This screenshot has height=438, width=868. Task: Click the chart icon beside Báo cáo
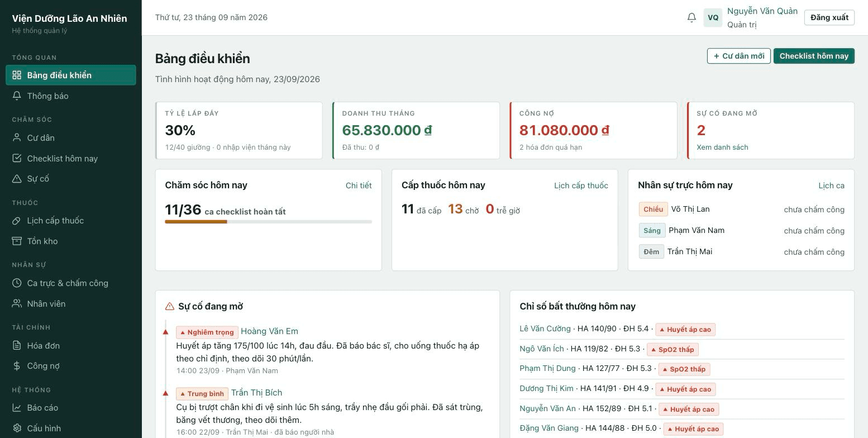[x=17, y=407]
